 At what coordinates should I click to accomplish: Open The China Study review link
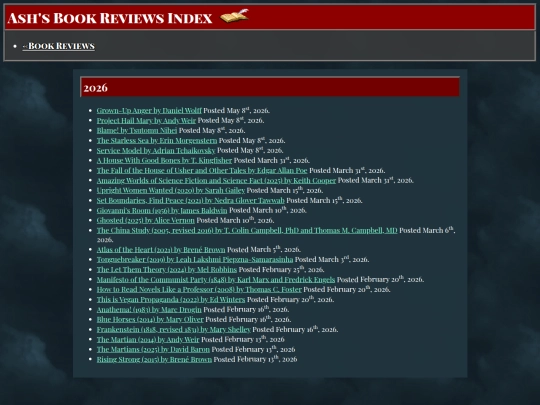(247, 230)
